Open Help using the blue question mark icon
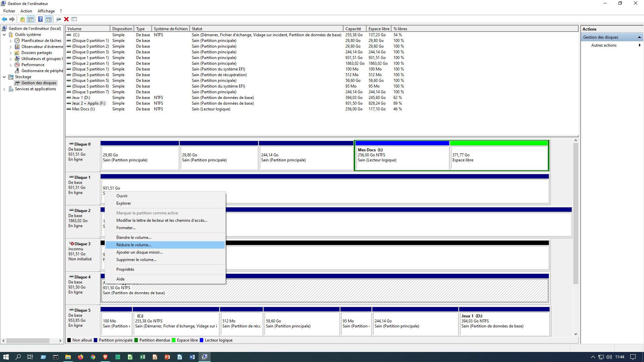 point(40,19)
